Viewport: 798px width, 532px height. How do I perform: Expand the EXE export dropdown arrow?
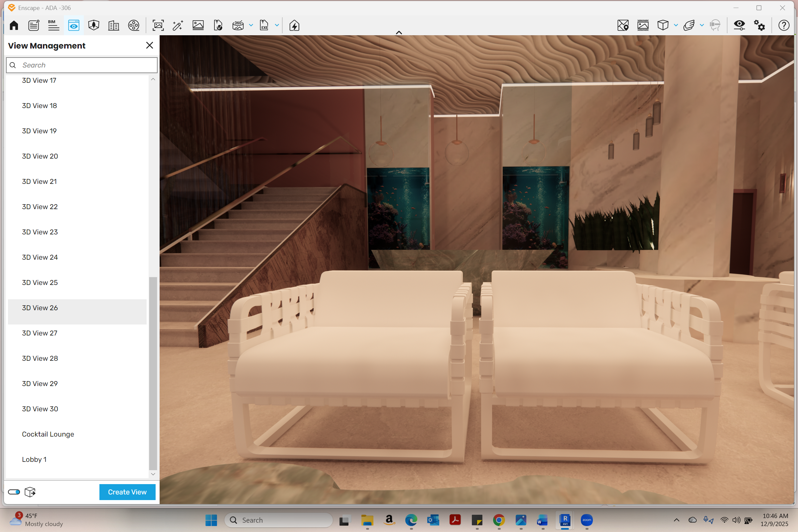(x=277, y=26)
